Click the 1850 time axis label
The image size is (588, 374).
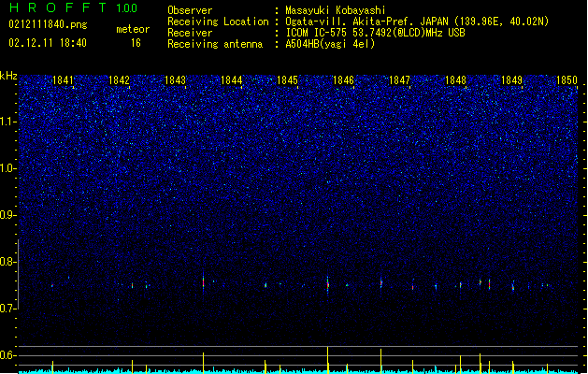pyautogui.click(x=566, y=80)
